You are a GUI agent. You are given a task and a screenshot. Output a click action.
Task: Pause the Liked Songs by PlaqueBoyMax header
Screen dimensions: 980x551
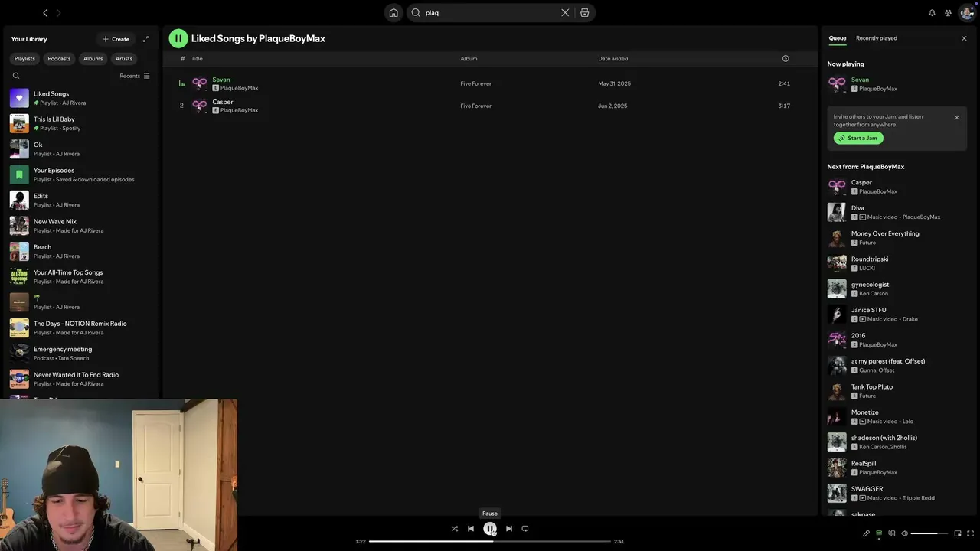(178, 38)
